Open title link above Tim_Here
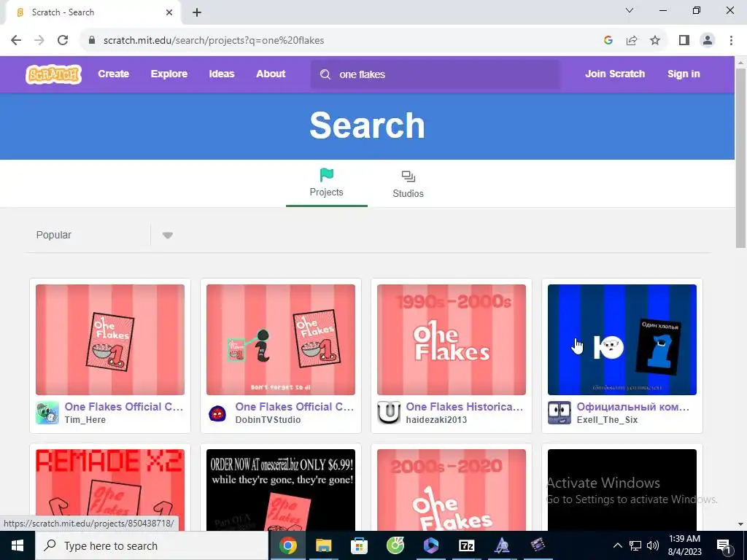 (x=124, y=407)
